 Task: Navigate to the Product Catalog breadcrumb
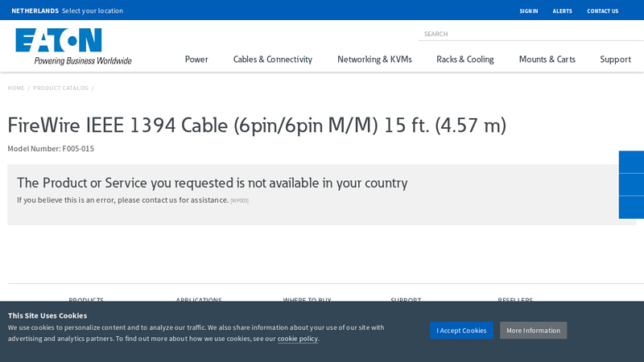point(61,88)
